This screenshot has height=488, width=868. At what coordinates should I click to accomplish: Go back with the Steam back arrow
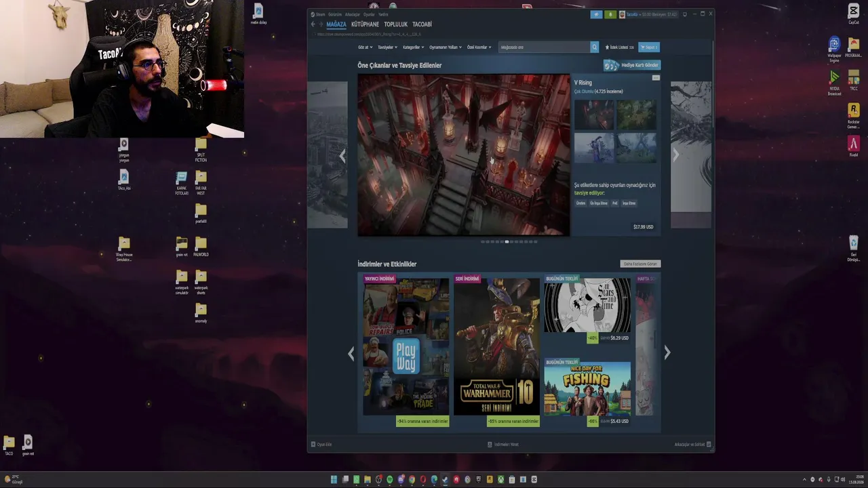pyautogui.click(x=313, y=24)
